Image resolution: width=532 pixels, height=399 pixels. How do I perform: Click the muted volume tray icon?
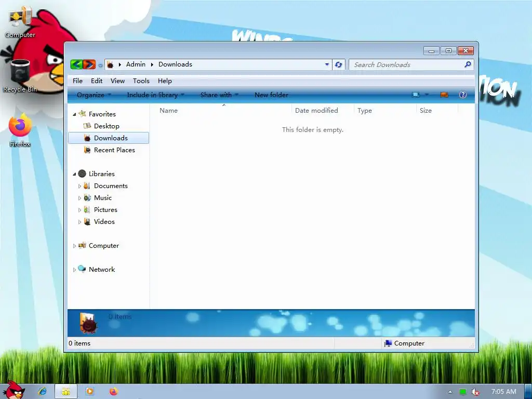[x=475, y=392]
